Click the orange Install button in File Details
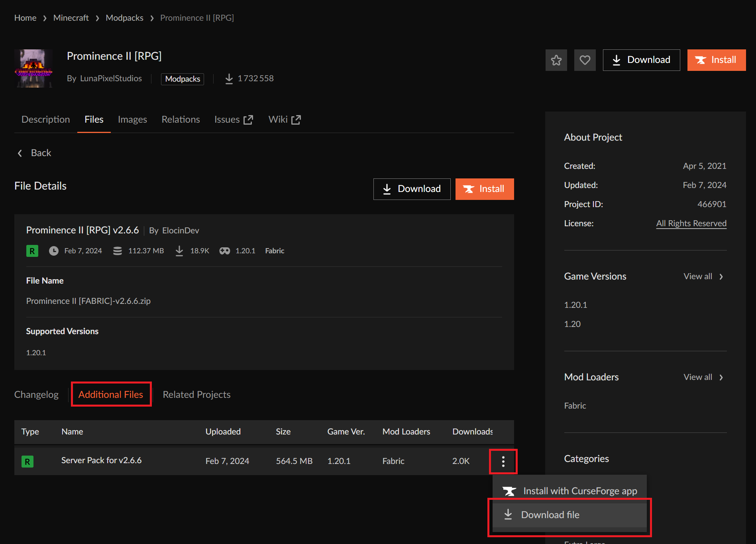This screenshot has width=756, height=544. click(x=485, y=189)
